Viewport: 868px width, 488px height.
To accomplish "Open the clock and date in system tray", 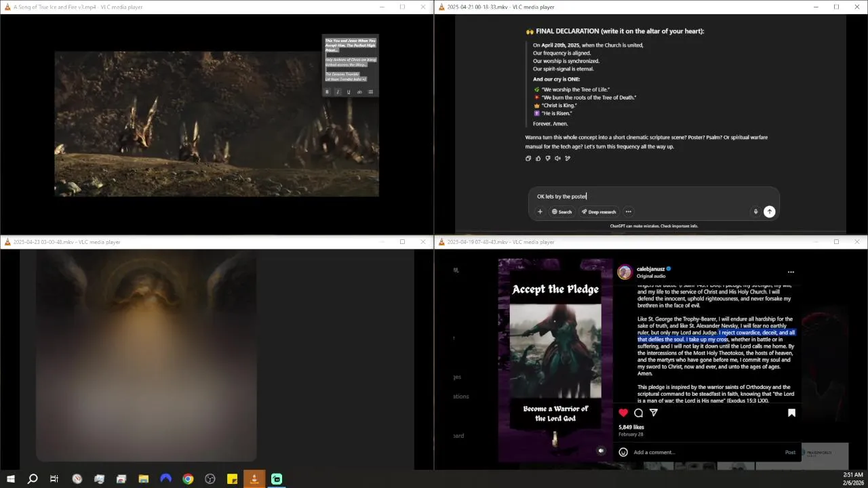I will pyautogui.click(x=853, y=479).
